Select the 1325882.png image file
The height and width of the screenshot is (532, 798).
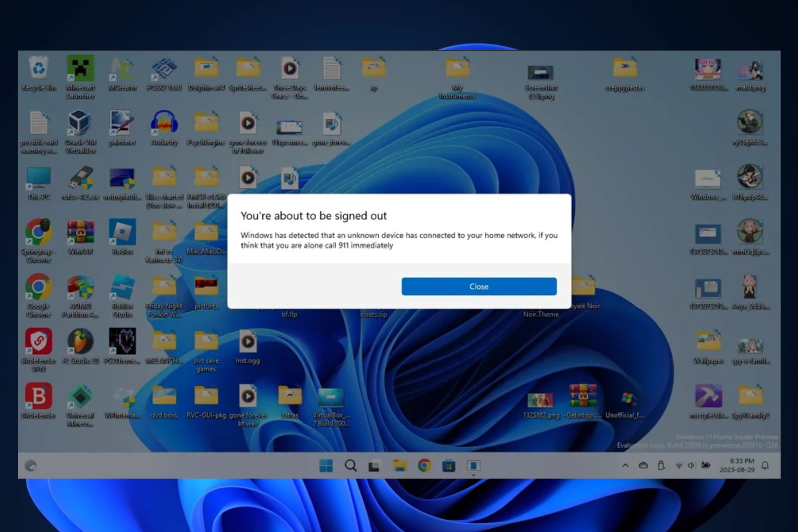tap(541, 405)
